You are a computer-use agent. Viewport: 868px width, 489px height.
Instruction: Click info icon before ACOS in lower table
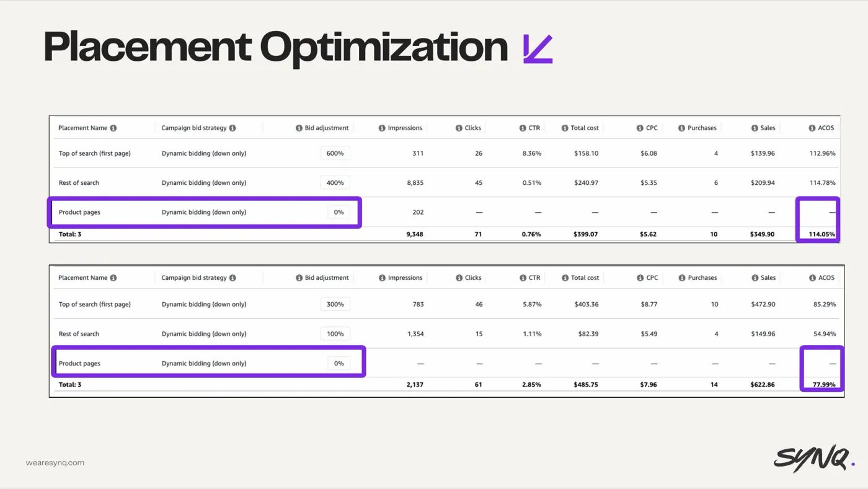(x=812, y=278)
